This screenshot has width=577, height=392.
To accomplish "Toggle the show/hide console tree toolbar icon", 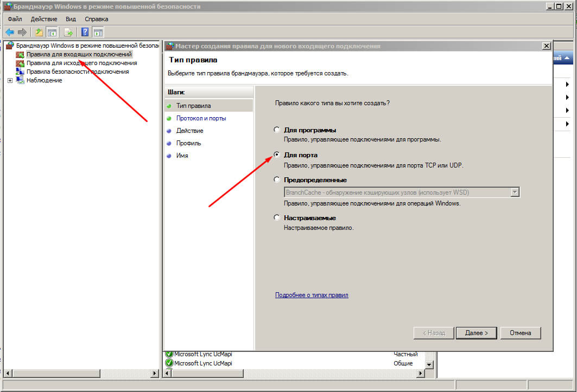I will 52,32.
